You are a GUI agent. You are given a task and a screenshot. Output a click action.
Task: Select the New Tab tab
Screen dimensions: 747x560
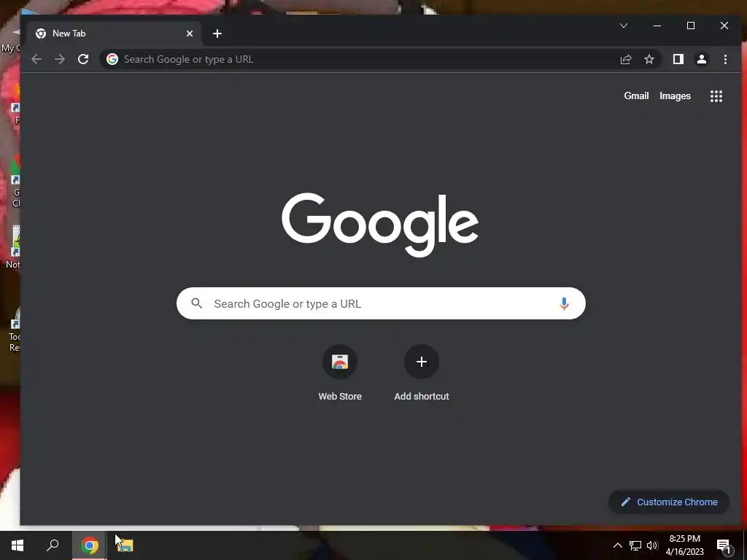pos(113,34)
